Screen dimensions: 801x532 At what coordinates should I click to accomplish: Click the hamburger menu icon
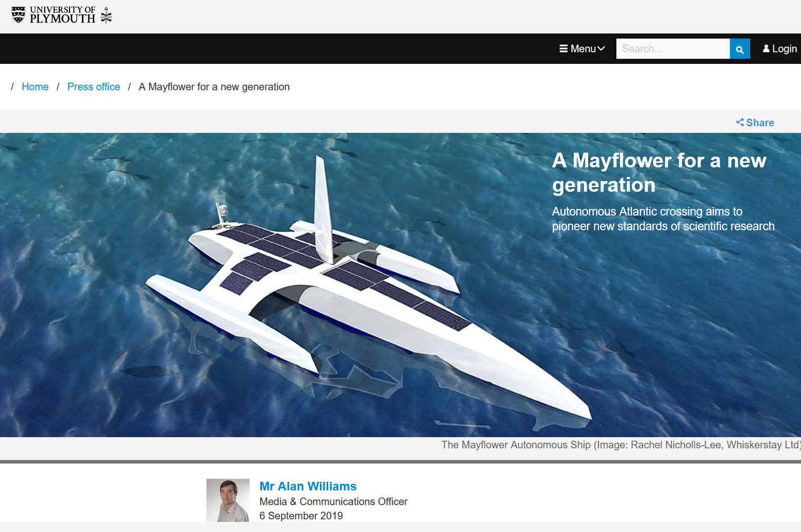563,49
